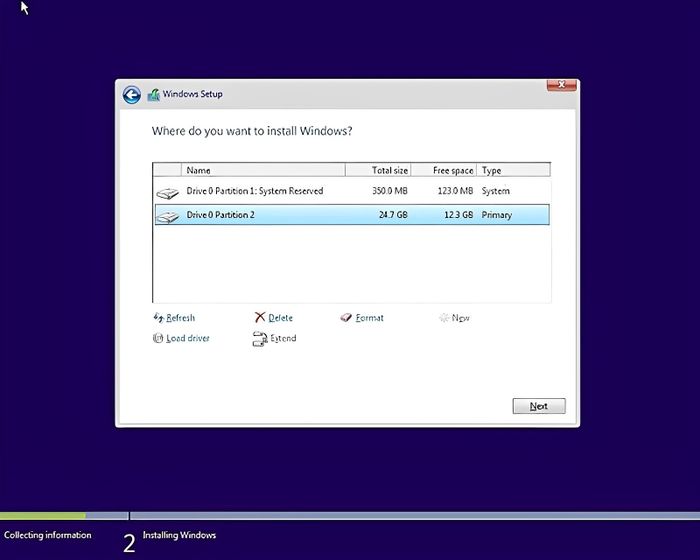Close the Windows Setup dialog
The height and width of the screenshot is (560, 700).
(562, 85)
